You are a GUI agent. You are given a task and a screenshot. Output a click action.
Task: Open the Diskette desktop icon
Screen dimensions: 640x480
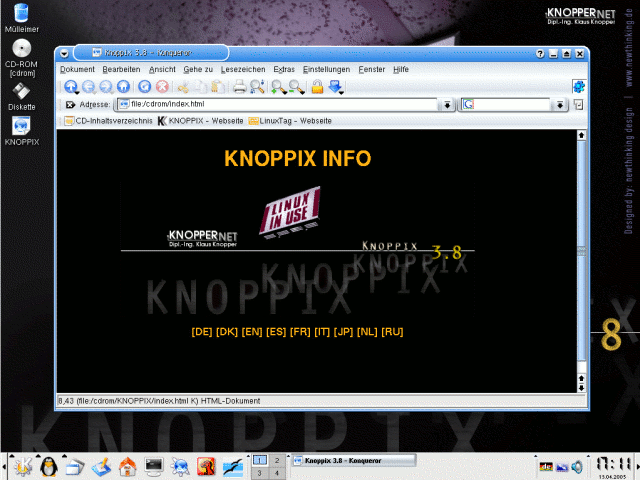(21, 97)
